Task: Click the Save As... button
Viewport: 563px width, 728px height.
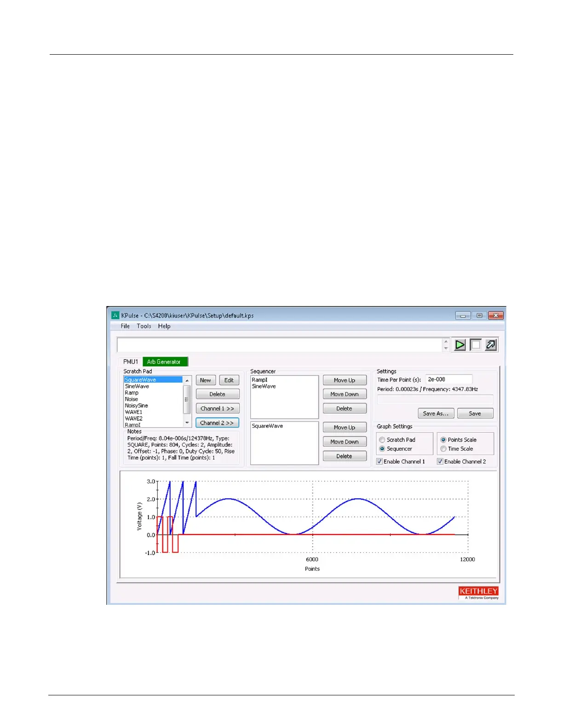Action: click(x=436, y=414)
